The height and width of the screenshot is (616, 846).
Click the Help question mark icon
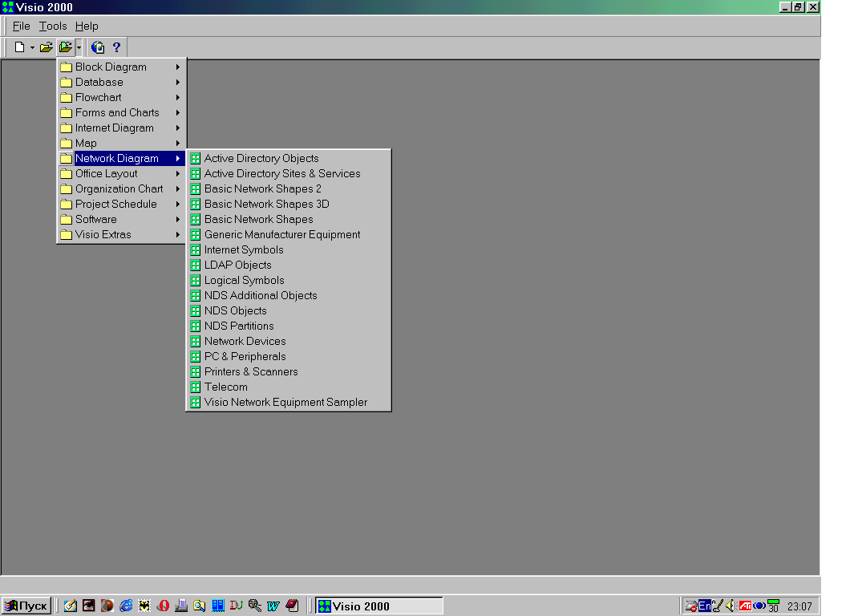[116, 47]
